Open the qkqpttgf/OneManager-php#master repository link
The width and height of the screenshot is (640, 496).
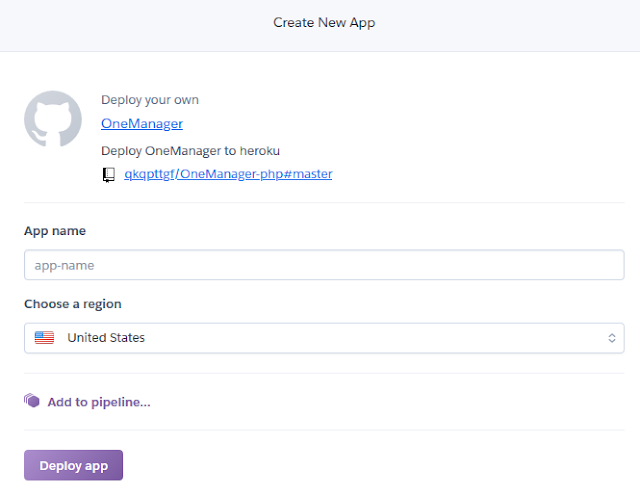click(x=227, y=174)
